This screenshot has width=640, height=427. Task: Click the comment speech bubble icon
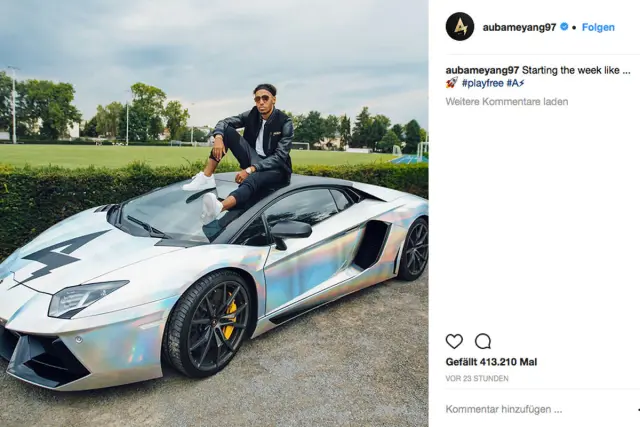[483, 341]
